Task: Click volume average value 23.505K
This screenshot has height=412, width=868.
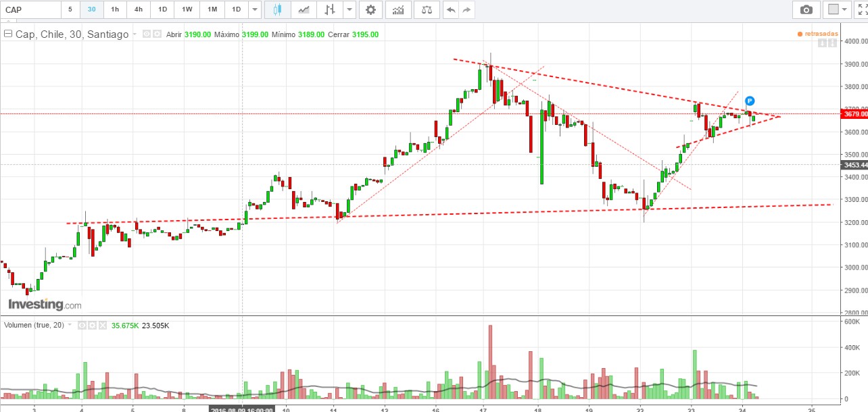Action: click(x=156, y=326)
